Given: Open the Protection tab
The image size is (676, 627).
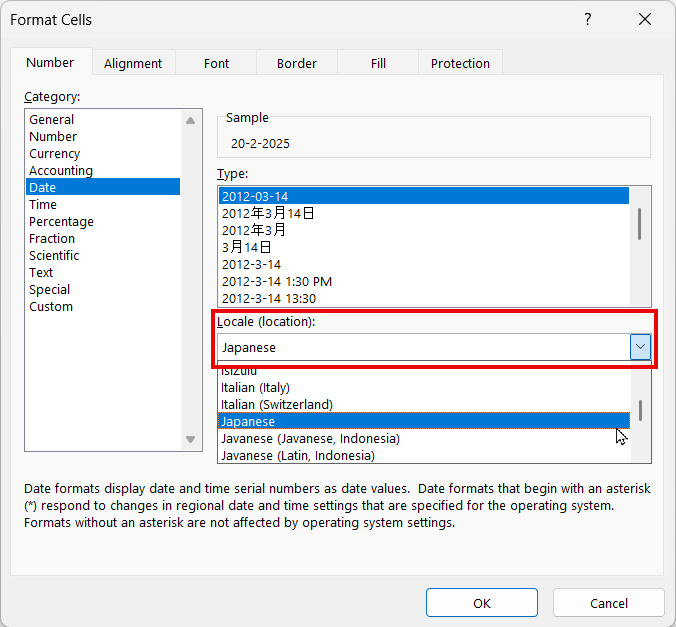Looking at the screenshot, I should pos(460,63).
